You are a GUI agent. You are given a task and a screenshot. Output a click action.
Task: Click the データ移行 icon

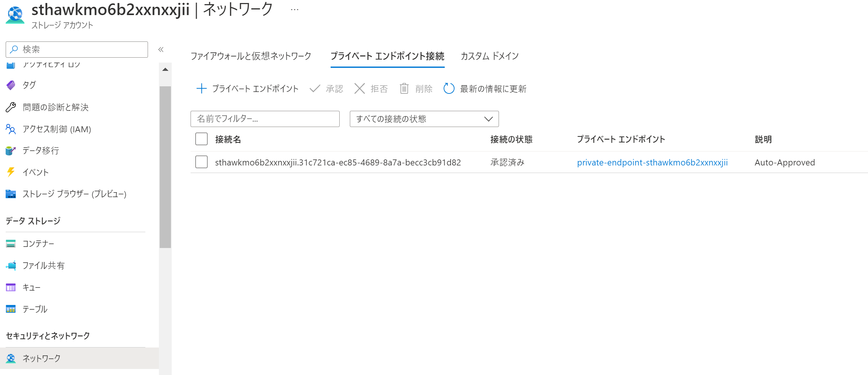tap(11, 151)
